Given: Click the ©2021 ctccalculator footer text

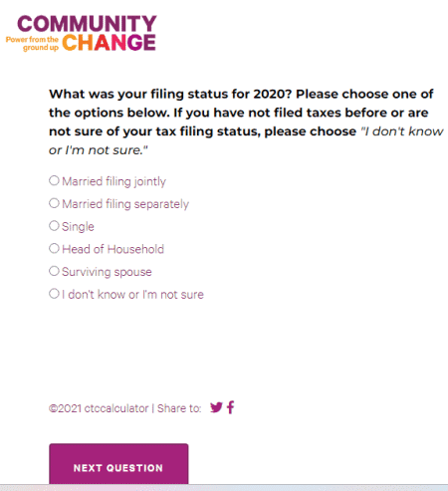Looking at the screenshot, I should (99, 408).
